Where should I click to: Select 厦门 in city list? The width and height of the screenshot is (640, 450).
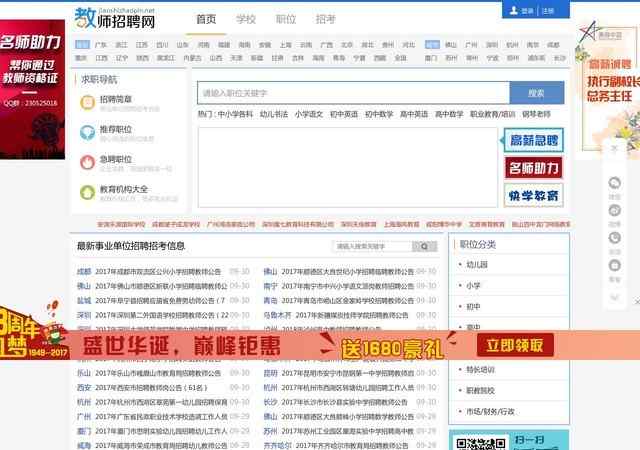[431, 58]
